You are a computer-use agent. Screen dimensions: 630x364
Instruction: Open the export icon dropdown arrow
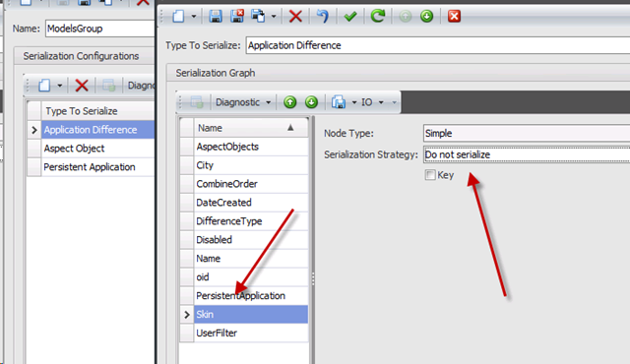(x=354, y=102)
